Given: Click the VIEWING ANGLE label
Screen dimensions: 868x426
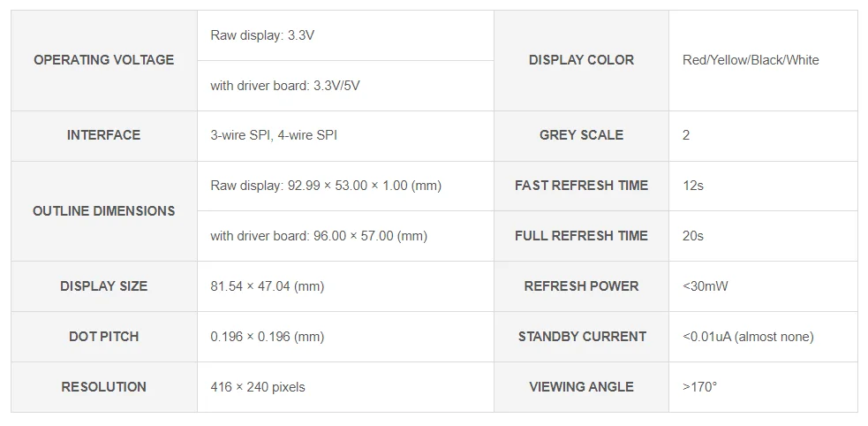Looking at the screenshot, I should [x=581, y=387].
